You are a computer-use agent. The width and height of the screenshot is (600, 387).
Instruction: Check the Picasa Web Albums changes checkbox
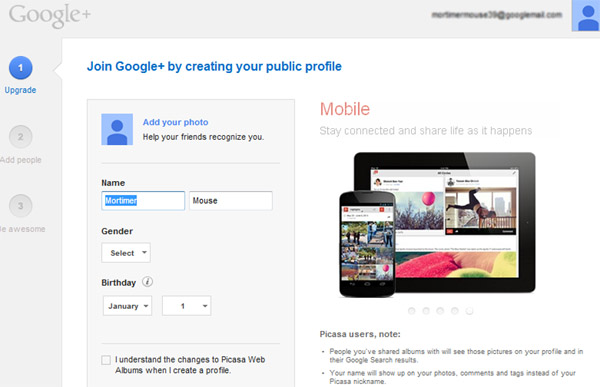106,360
